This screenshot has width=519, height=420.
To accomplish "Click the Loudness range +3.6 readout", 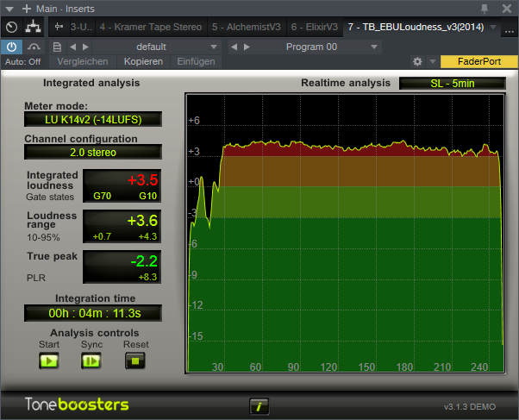I will point(142,221).
